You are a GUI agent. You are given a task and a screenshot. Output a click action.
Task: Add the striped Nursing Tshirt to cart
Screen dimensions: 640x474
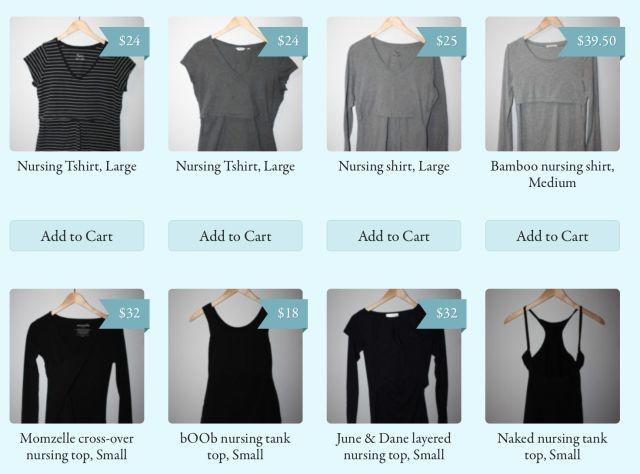77,236
